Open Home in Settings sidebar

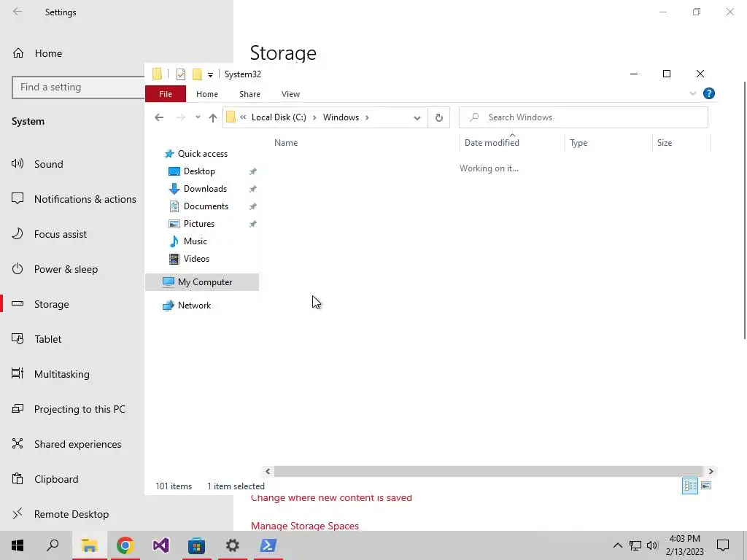pyautogui.click(x=48, y=53)
